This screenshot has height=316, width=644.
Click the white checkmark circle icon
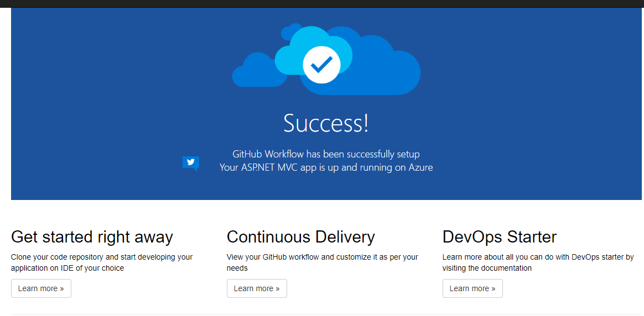[321, 65]
